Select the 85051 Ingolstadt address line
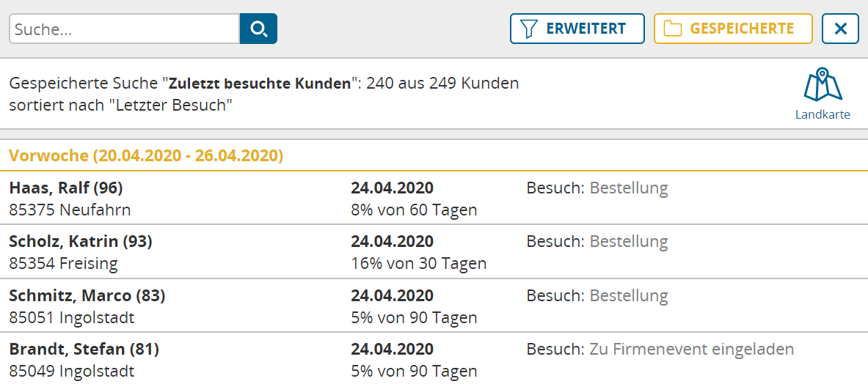 coord(72,318)
